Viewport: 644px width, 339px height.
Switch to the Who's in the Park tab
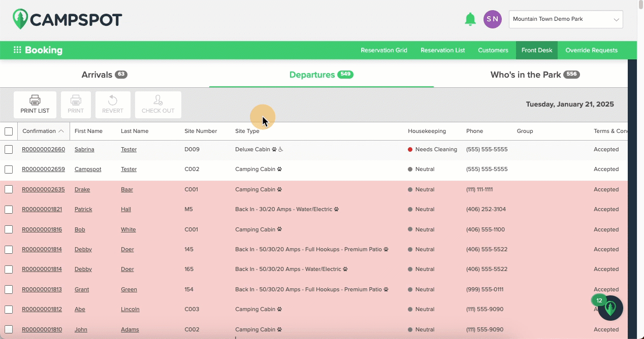(535, 75)
